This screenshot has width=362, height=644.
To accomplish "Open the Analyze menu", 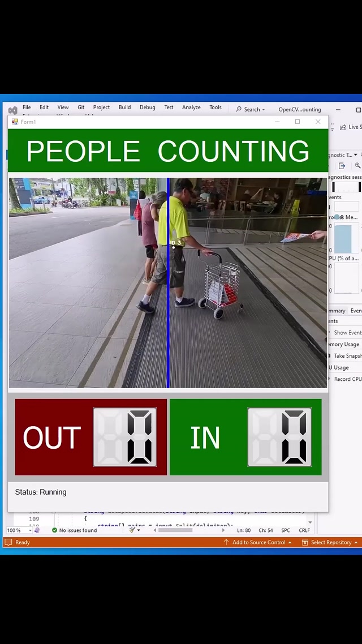I will 191,108.
